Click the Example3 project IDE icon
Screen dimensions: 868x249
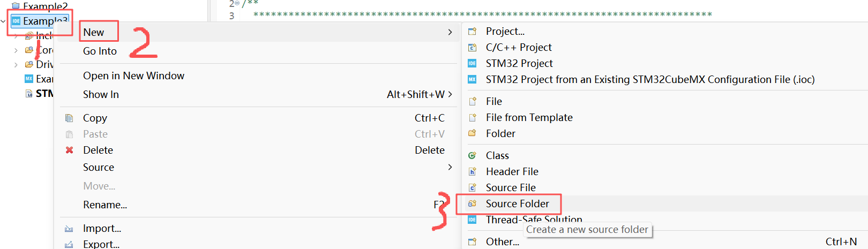(x=16, y=21)
